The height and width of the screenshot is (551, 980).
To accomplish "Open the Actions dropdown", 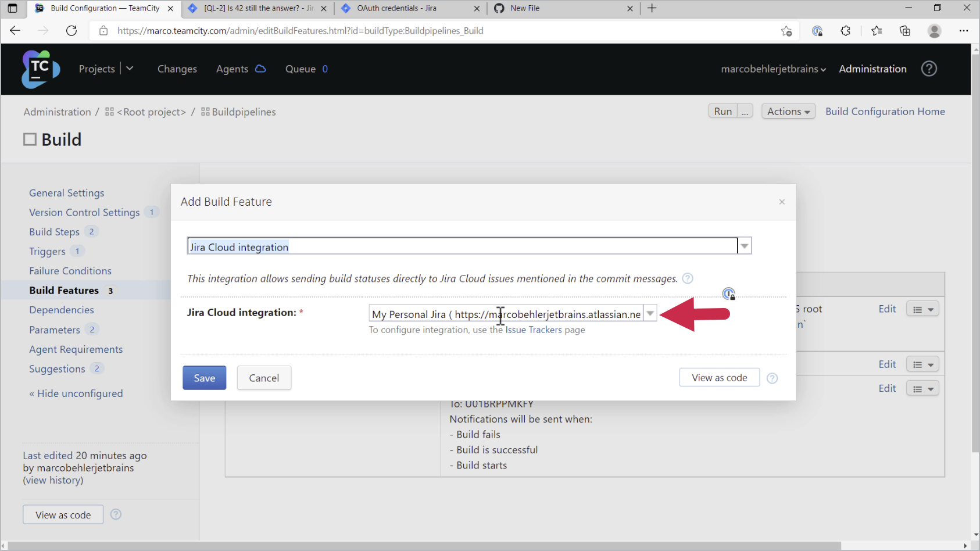I will pos(788,111).
